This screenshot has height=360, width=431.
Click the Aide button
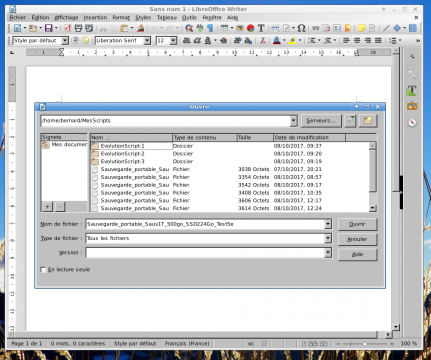click(357, 254)
